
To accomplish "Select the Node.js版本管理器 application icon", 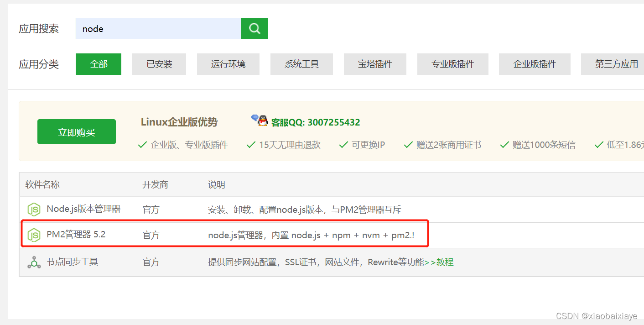I will [x=34, y=209].
